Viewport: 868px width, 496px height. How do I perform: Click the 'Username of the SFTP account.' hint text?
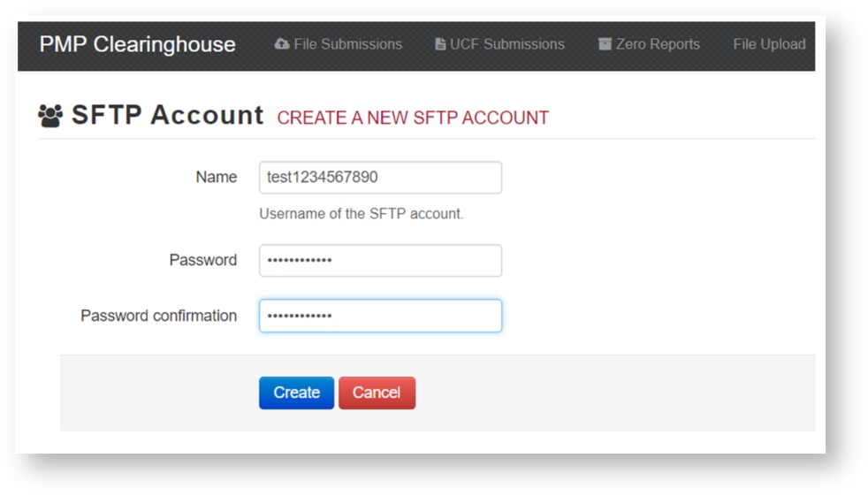[x=362, y=214]
